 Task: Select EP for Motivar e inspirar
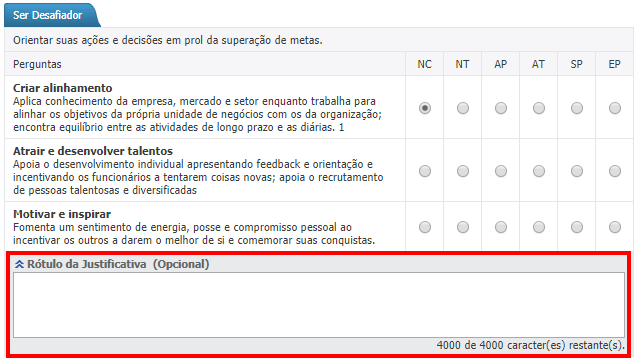tap(615, 227)
